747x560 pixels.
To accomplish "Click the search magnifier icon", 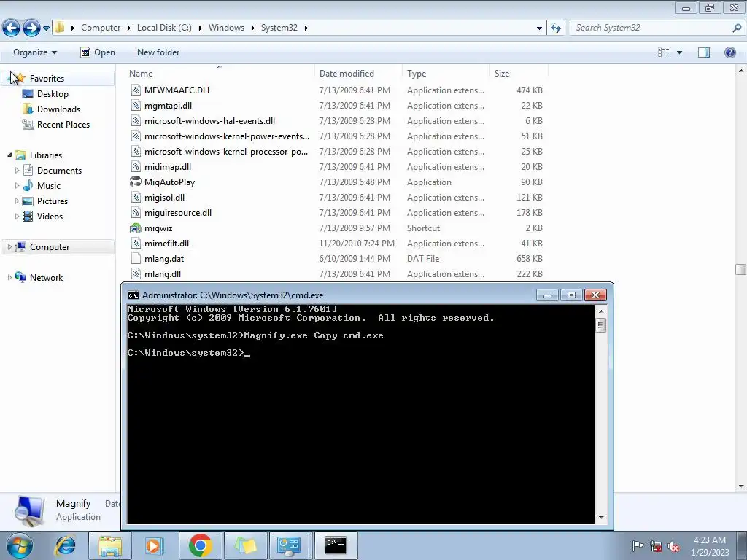I will [737, 28].
